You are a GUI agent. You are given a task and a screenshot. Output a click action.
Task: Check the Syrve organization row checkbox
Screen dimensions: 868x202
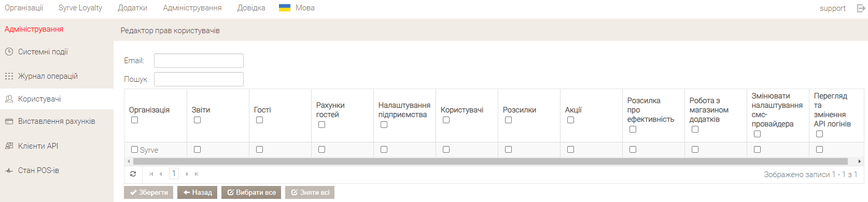coord(134,149)
